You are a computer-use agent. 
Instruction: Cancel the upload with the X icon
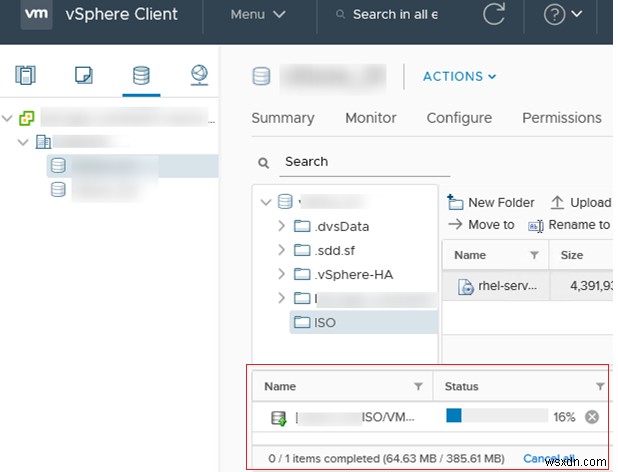592,417
